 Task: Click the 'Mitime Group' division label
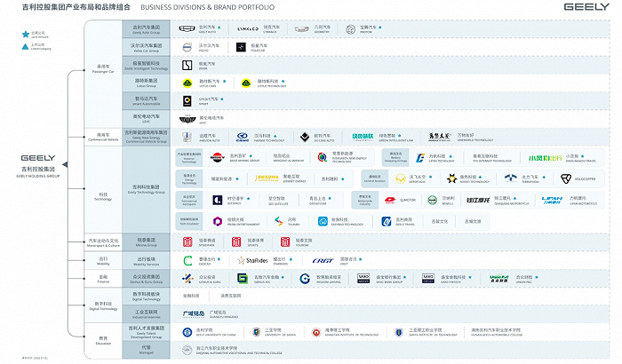[146, 242]
